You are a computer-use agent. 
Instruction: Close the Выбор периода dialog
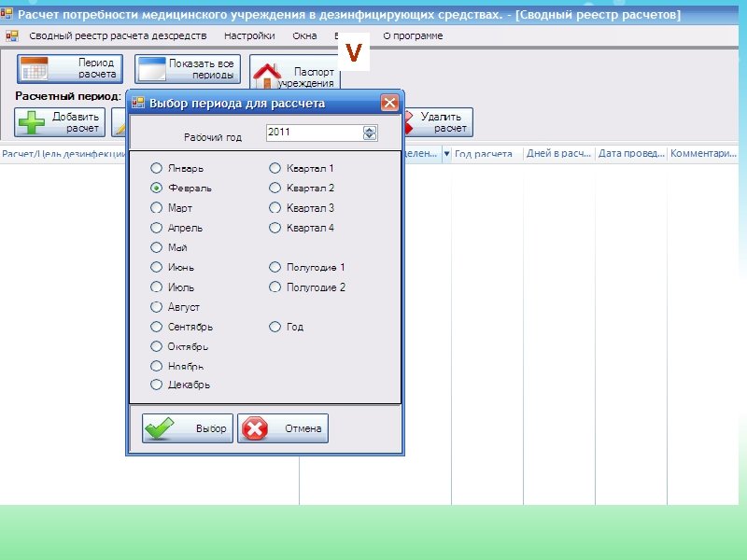click(389, 103)
